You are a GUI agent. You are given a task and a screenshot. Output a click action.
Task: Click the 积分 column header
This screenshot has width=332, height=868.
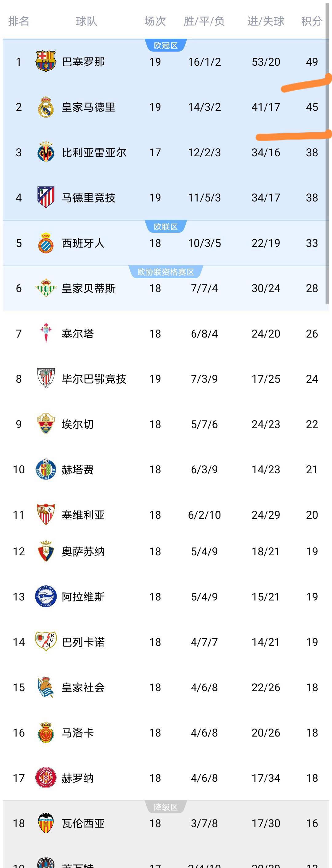click(311, 21)
